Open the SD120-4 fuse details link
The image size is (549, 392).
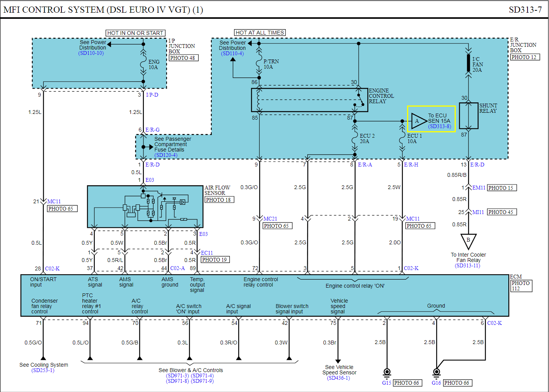click(x=166, y=155)
